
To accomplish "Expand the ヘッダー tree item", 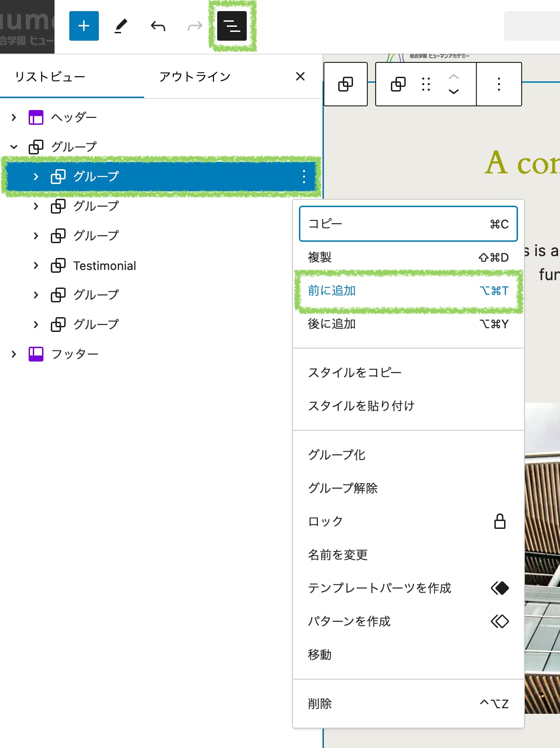I will point(14,117).
